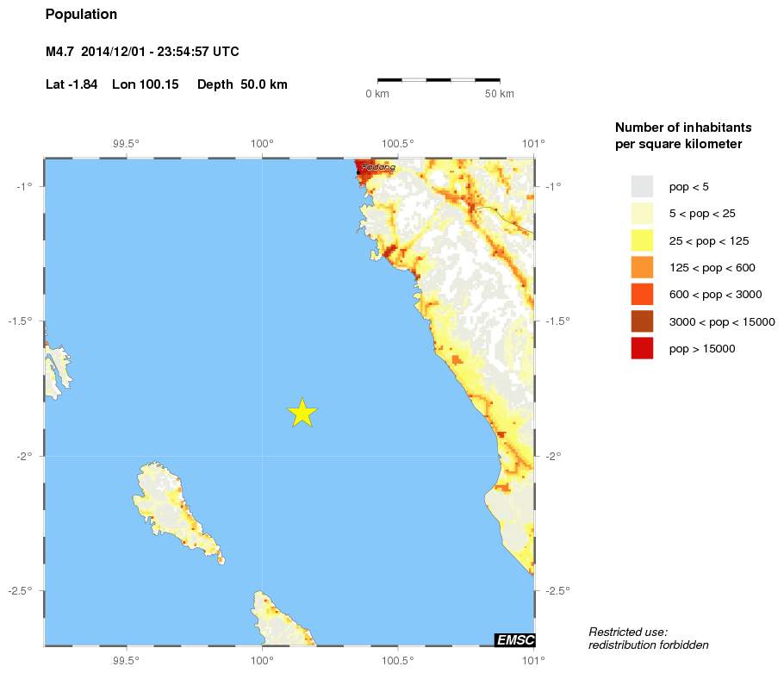The width and height of the screenshot is (784, 673).
Task: Click the 'Lon 100.15' value
Action: [x=145, y=84]
